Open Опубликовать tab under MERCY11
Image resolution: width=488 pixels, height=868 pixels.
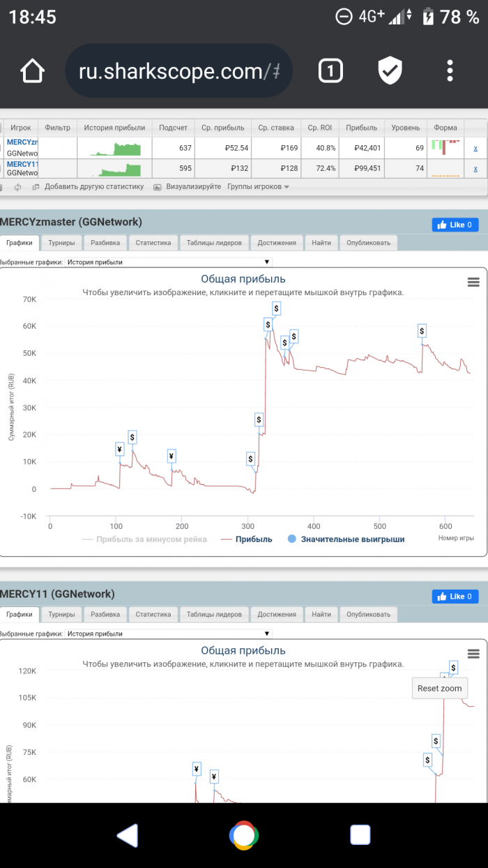[369, 615]
